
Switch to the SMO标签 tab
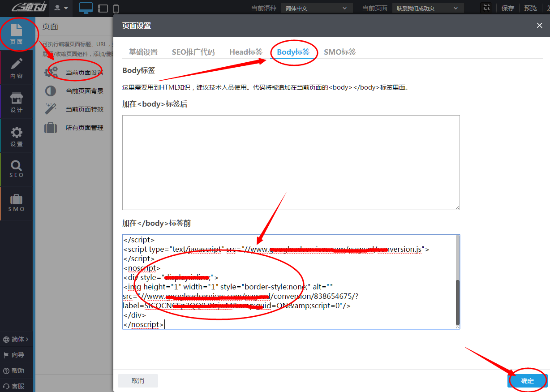340,52
